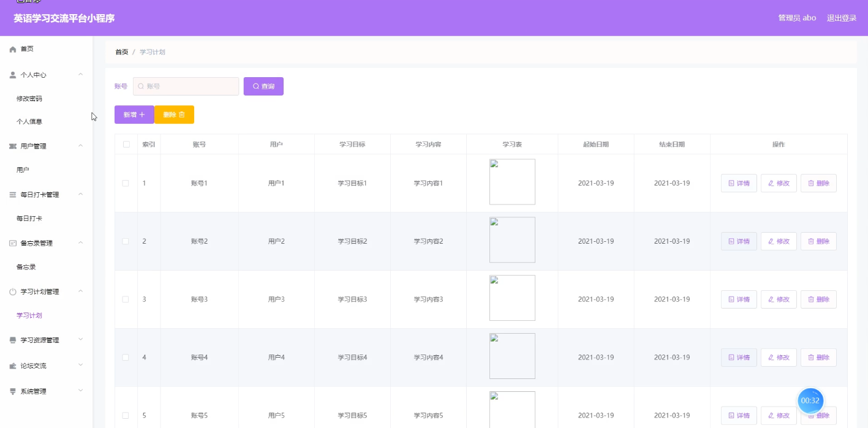Click 退出登录 in the header
This screenshot has width=868, height=428.
tap(842, 18)
